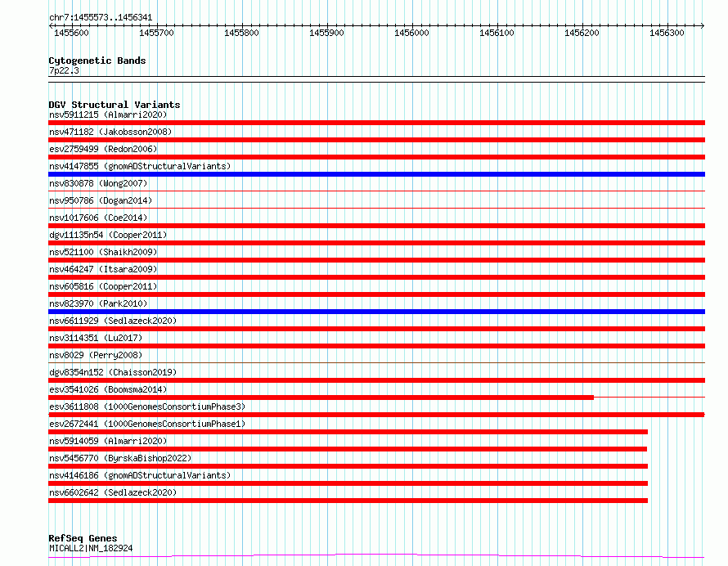Open variant nsv605816 (Cooper2011)
Screen dimensions: 728x566
pyautogui.click(x=103, y=286)
